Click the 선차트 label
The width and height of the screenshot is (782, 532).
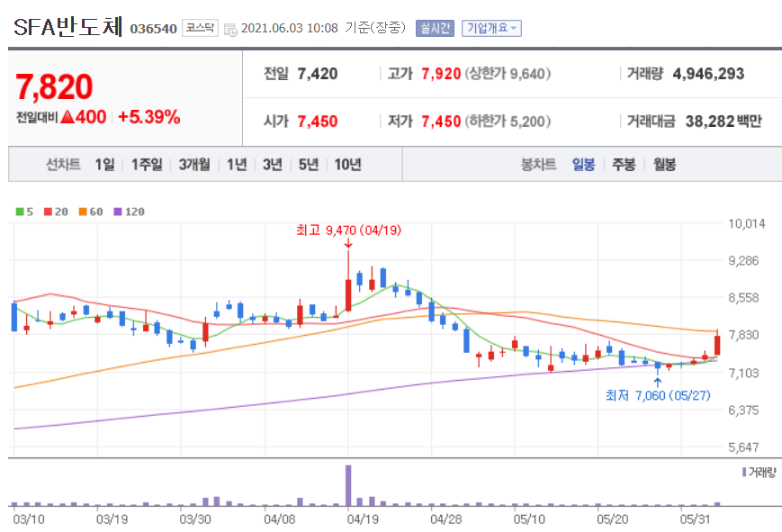pyautogui.click(x=63, y=164)
